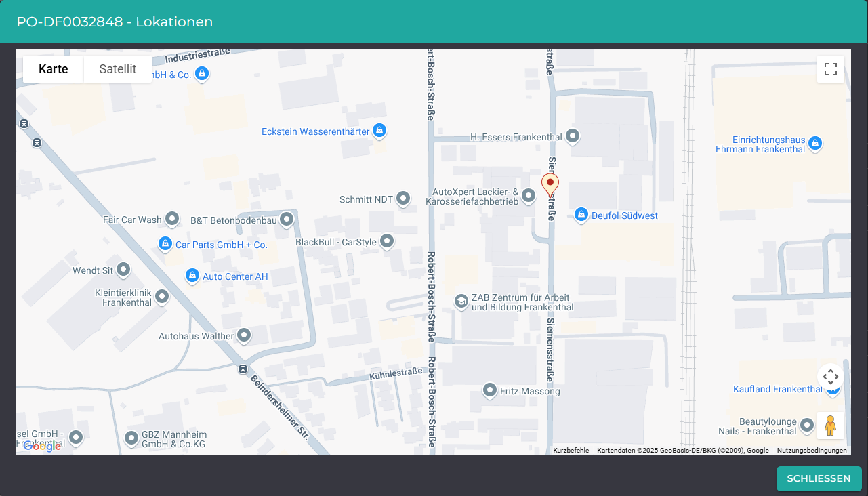868x496 pixels.
Task: Open the Kurzbefehle shortcuts link
Action: coord(571,451)
